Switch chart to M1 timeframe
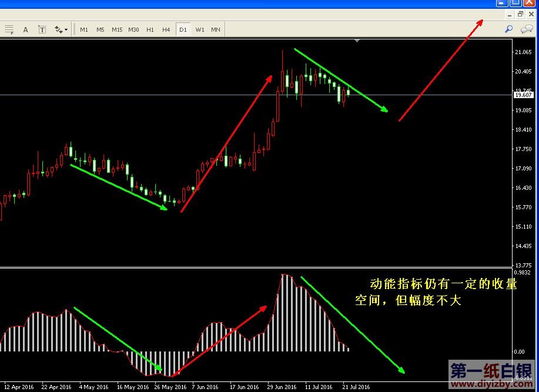539x392 pixels. coord(84,29)
